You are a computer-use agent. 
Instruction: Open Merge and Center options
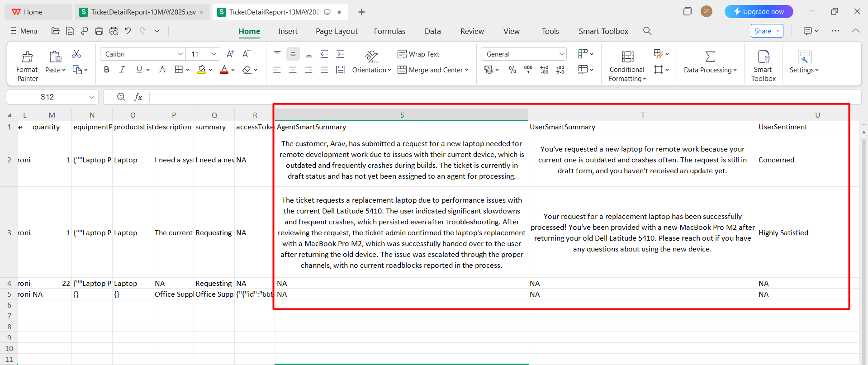point(467,70)
